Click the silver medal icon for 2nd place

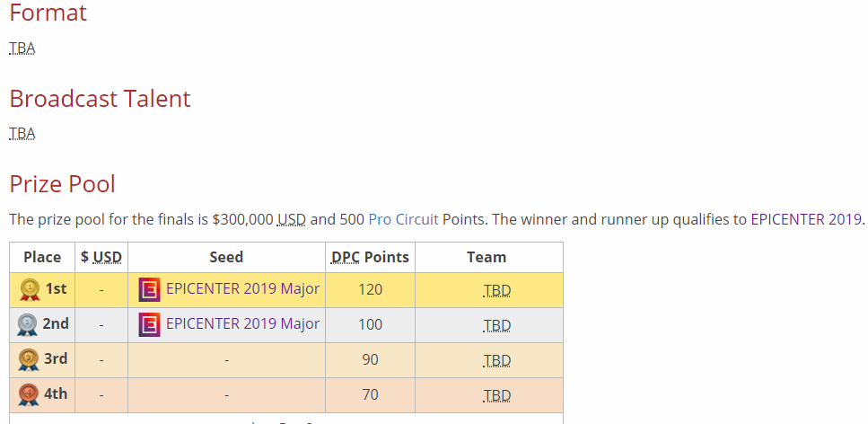(27, 325)
